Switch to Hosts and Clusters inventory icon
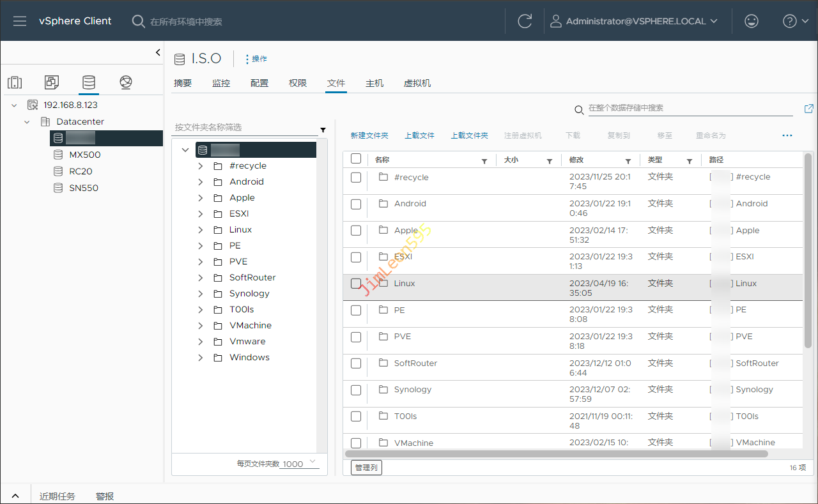Viewport: 818px width, 504px height. click(x=15, y=82)
